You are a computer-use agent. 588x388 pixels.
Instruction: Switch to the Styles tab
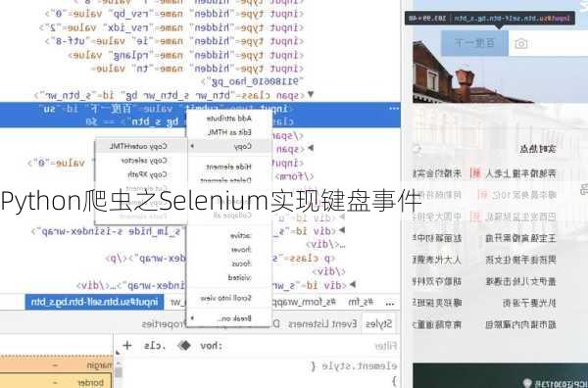click(378, 324)
